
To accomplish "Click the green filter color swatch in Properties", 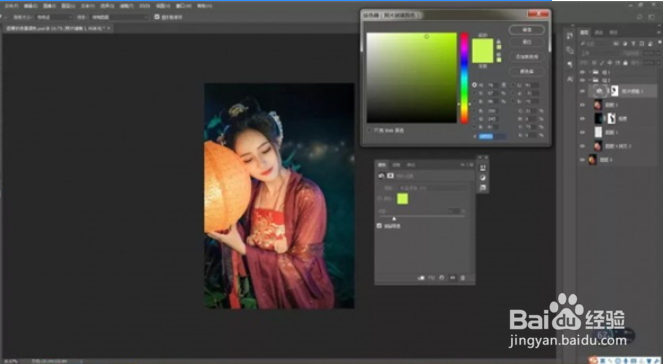I will pyautogui.click(x=403, y=199).
